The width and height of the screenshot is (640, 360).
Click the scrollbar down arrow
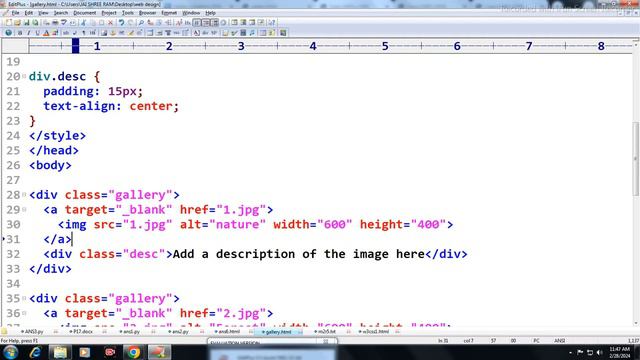tap(636, 323)
